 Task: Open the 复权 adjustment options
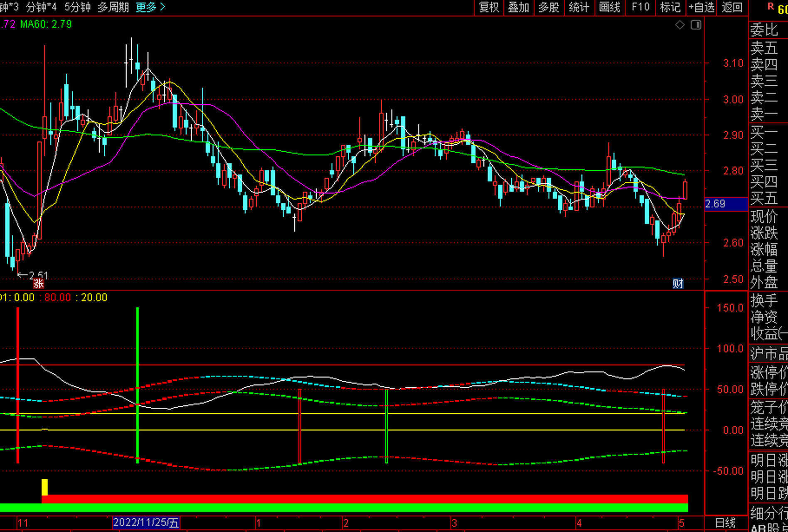pos(489,7)
